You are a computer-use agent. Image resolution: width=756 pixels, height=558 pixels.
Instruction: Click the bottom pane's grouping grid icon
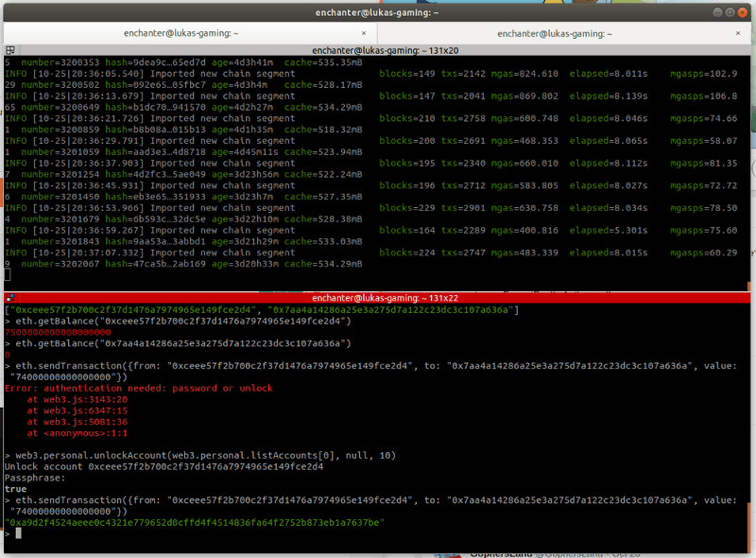(x=11, y=297)
